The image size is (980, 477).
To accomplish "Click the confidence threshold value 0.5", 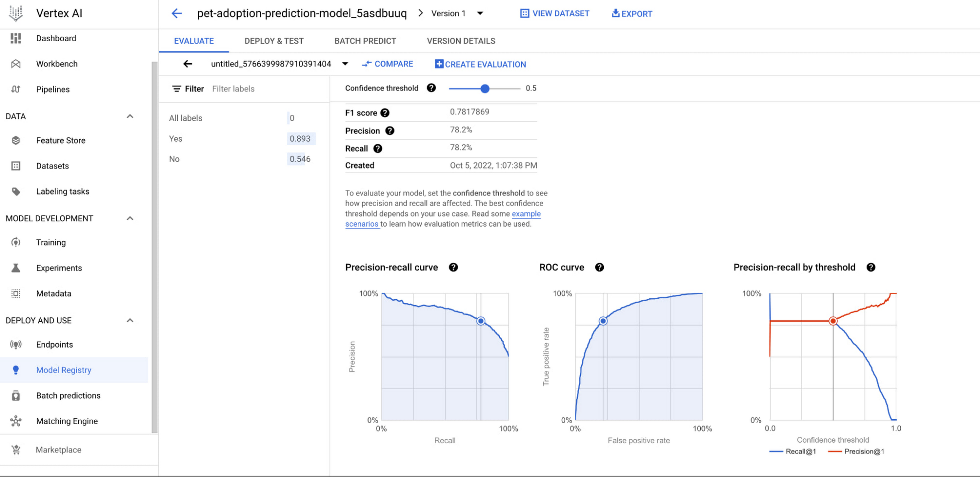I will [x=531, y=88].
